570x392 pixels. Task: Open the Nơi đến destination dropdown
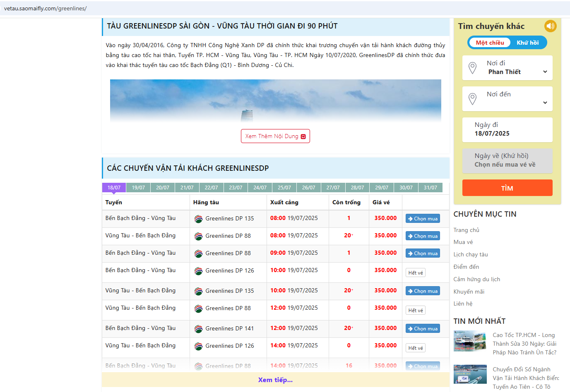507,99
